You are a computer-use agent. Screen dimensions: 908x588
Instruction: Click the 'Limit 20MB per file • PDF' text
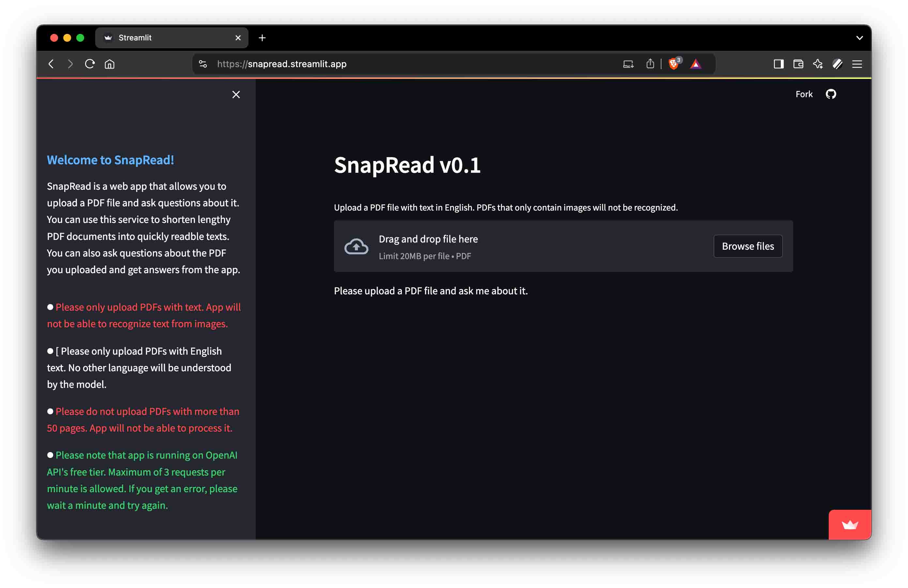(x=425, y=256)
